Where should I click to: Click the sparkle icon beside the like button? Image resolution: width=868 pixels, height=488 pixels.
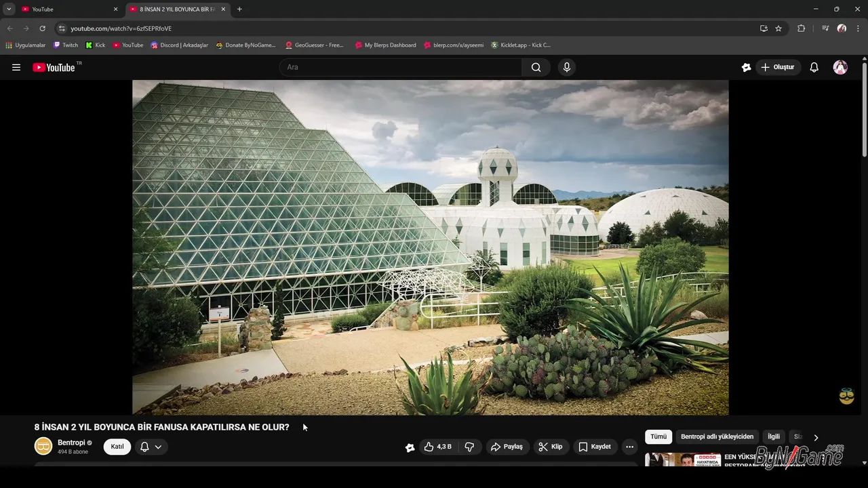(410, 447)
